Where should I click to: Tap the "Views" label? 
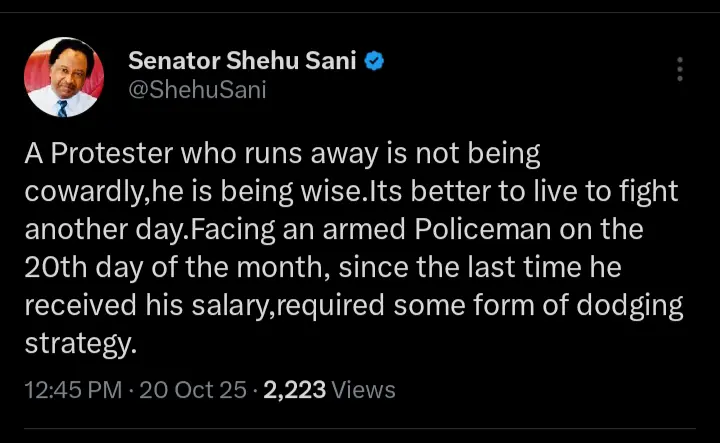pos(363,390)
